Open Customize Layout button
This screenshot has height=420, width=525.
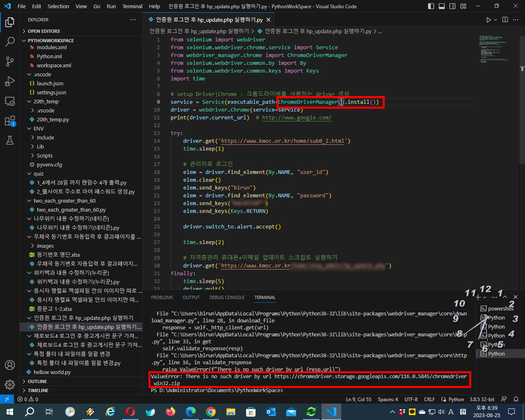tap(463, 6)
